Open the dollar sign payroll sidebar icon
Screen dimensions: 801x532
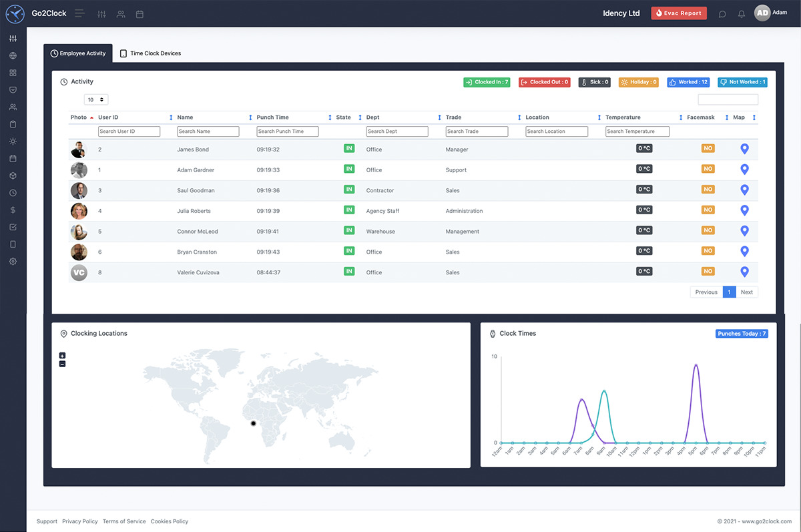[13, 210]
